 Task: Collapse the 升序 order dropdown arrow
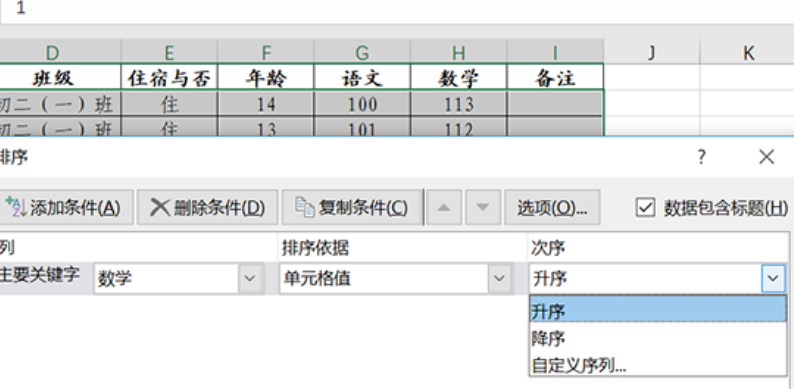[x=773, y=278]
